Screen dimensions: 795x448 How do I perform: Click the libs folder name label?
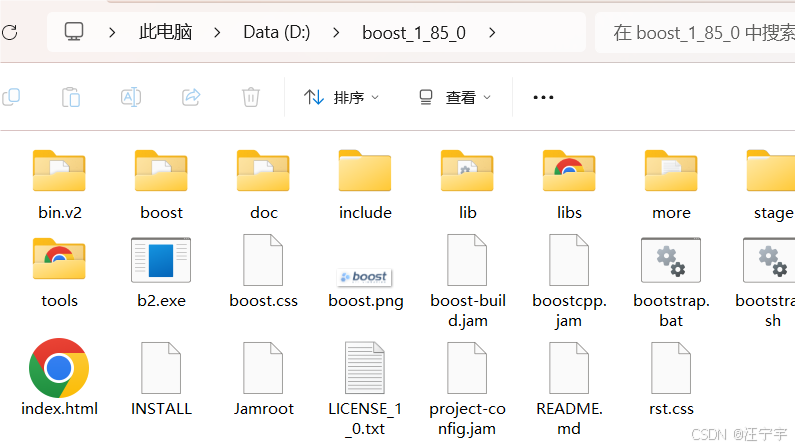click(569, 212)
